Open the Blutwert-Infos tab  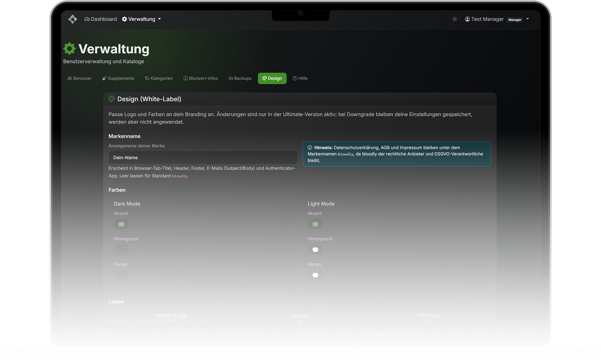[x=201, y=78]
